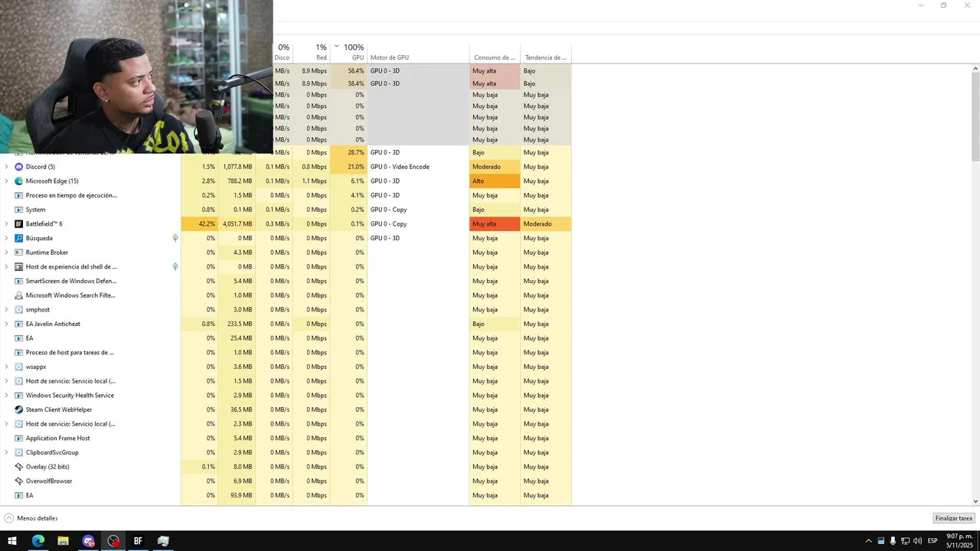Click Moderado trend cell in Battlefield 6 row
The height and width of the screenshot is (551, 980).
click(x=546, y=224)
